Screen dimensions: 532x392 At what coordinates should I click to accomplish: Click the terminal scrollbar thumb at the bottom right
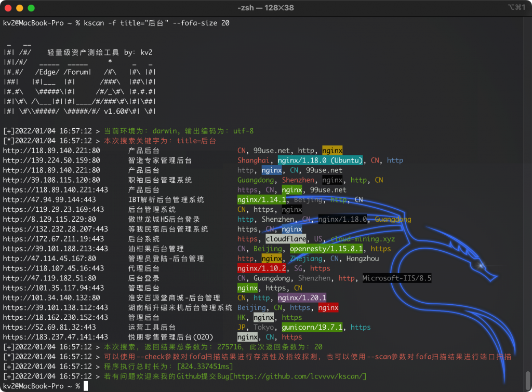click(528, 380)
